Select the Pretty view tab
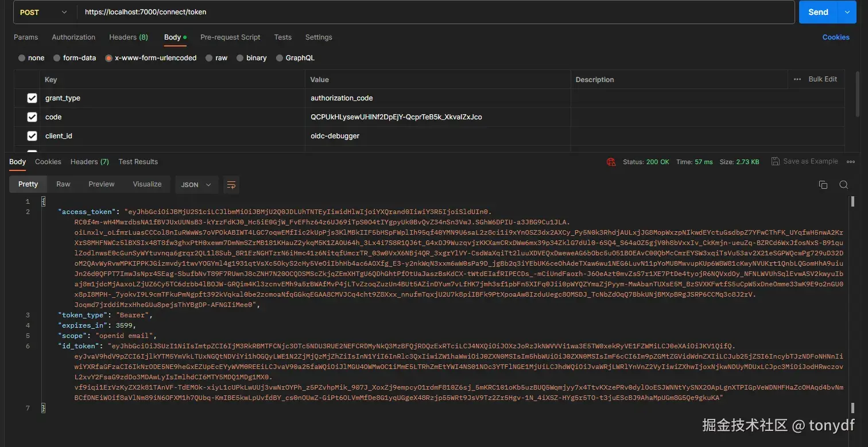 tap(28, 184)
